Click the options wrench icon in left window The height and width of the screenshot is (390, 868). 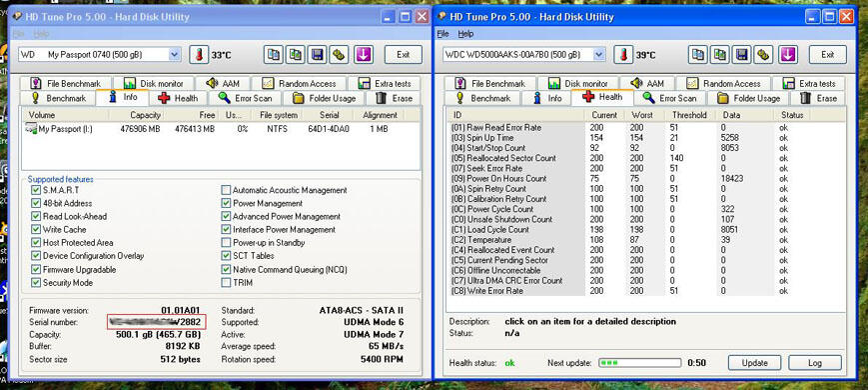point(340,54)
